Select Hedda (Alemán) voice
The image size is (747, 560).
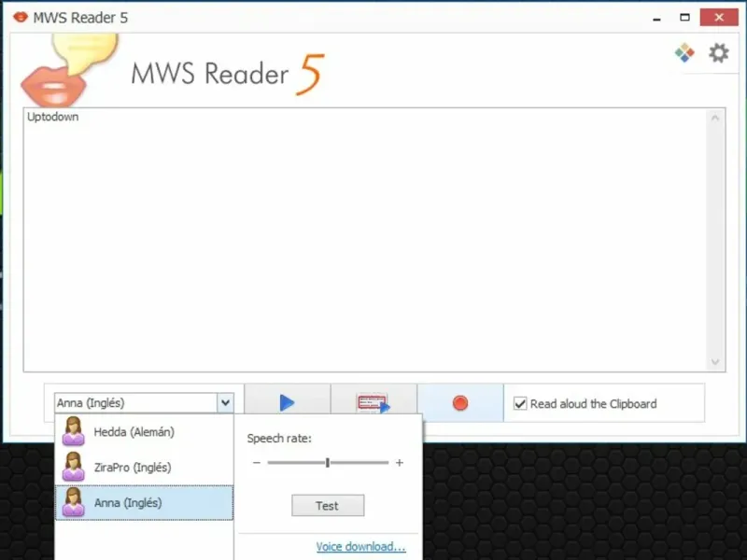144,432
